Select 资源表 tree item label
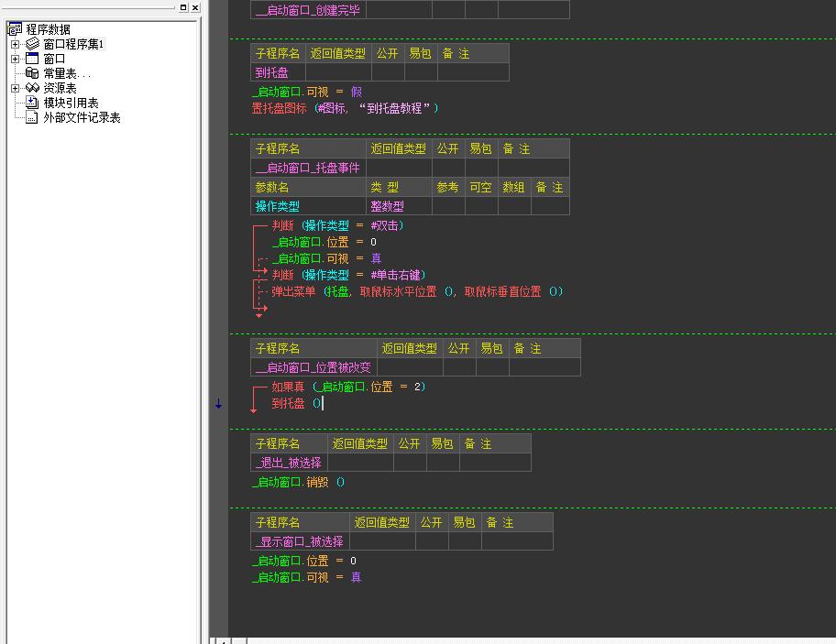The height and width of the screenshot is (644, 836). coord(60,88)
